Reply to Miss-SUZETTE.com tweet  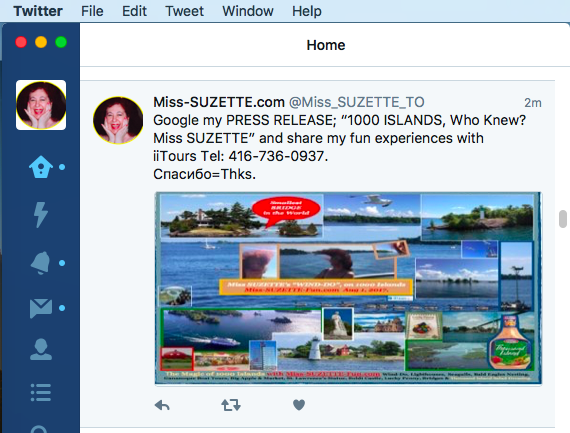(x=162, y=405)
